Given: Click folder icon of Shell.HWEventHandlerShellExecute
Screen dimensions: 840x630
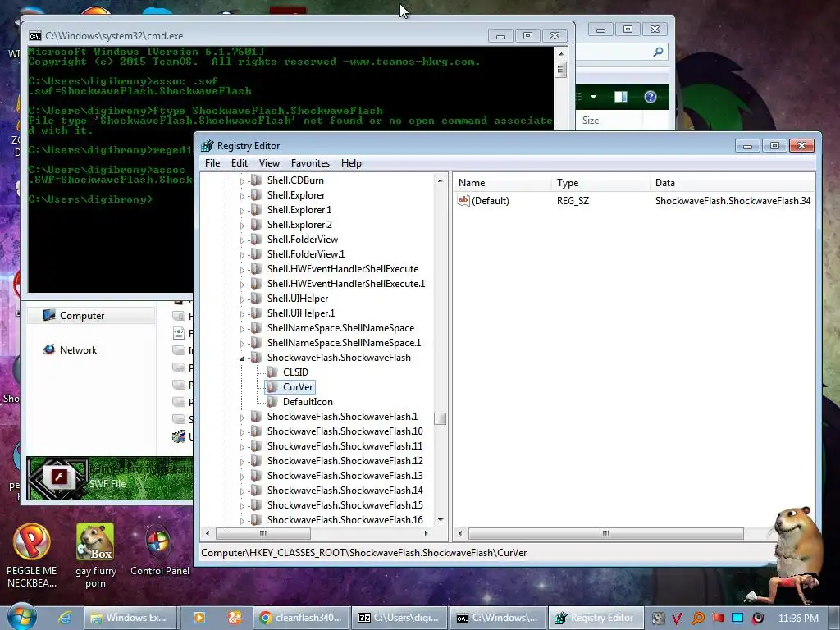Looking at the screenshot, I should pyautogui.click(x=257, y=269).
